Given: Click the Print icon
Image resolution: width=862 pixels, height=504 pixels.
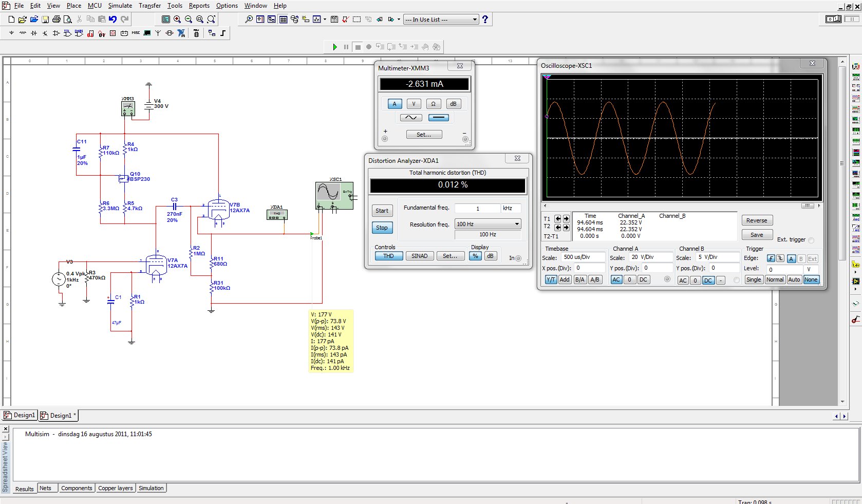Looking at the screenshot, I should (57, 20).
